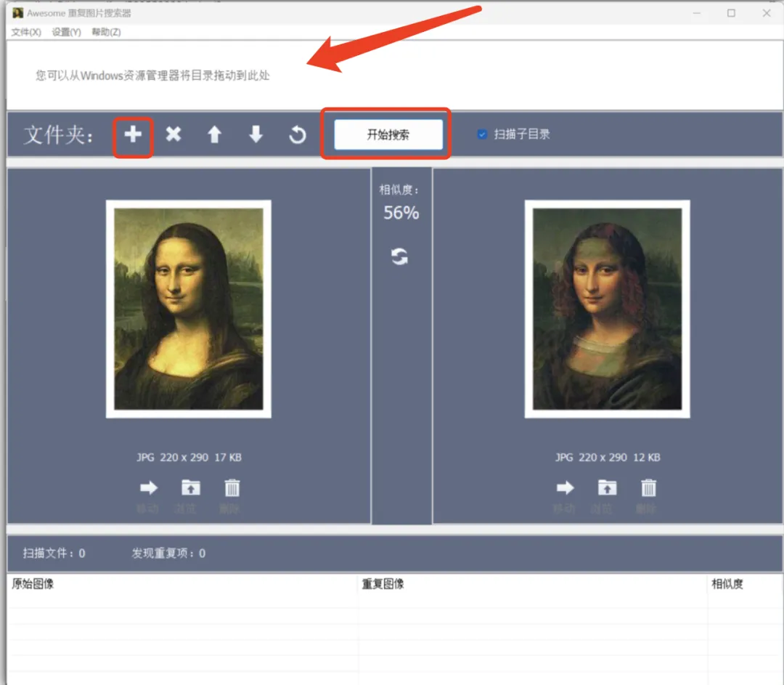Click the plus icon to add folder
This screenshot has width=784, height=685.
(x=133, y=134)
